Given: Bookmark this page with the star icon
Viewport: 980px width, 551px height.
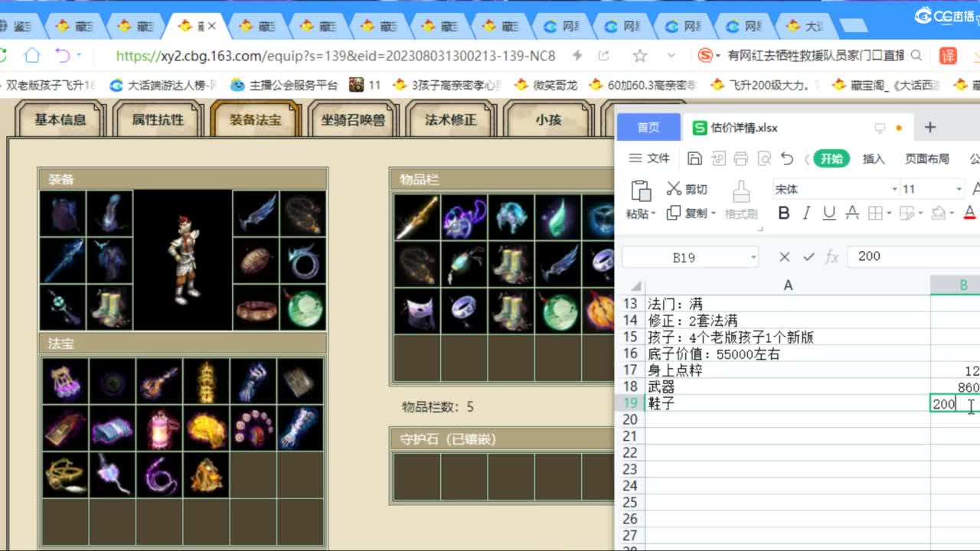Looking at the screenshot, I should 640,56.
